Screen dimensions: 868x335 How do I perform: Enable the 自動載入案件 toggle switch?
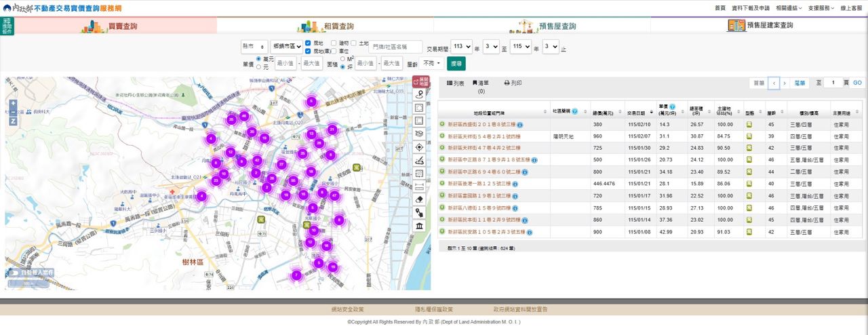pos(15,273)
